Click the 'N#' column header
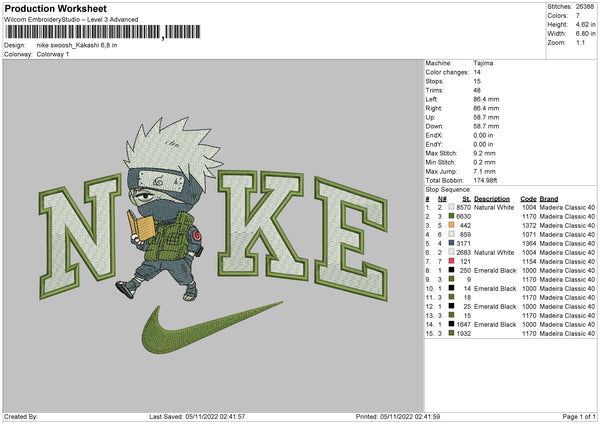This screenshot has height=424, width=600. [442, 199]
